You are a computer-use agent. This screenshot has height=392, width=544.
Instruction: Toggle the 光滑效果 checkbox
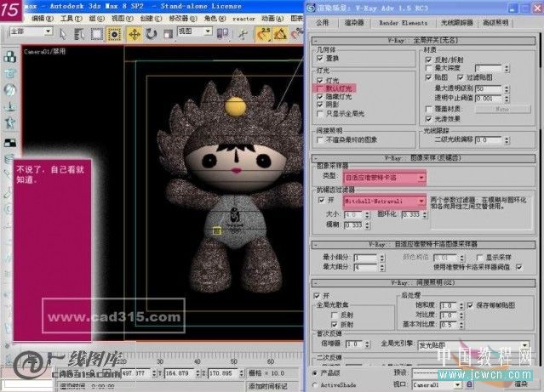coord(429,119)
